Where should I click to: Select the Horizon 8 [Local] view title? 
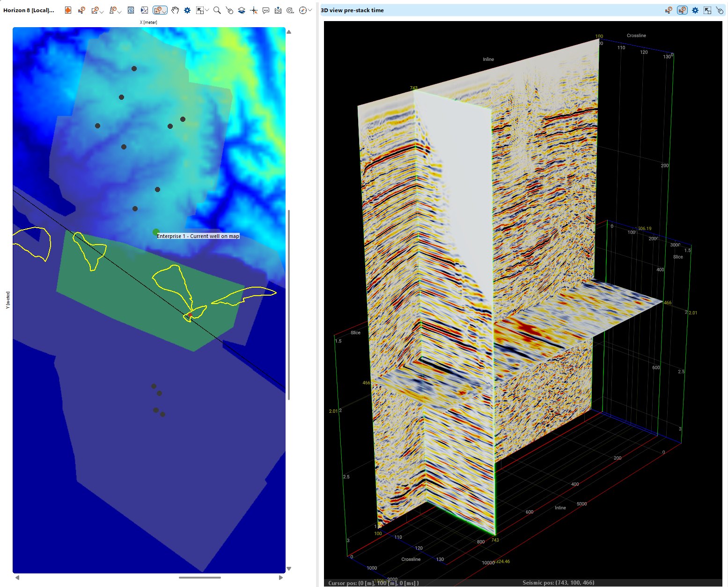(x=29, y=10)
